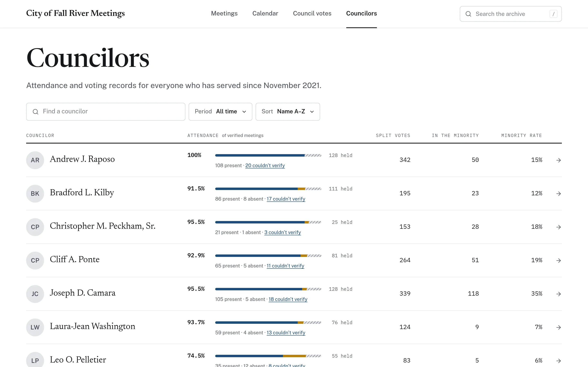Viewport: 588px width, 367px height.
Task: Open Cliff A. Ponte's name link
Action: click(x=75, y=260)
